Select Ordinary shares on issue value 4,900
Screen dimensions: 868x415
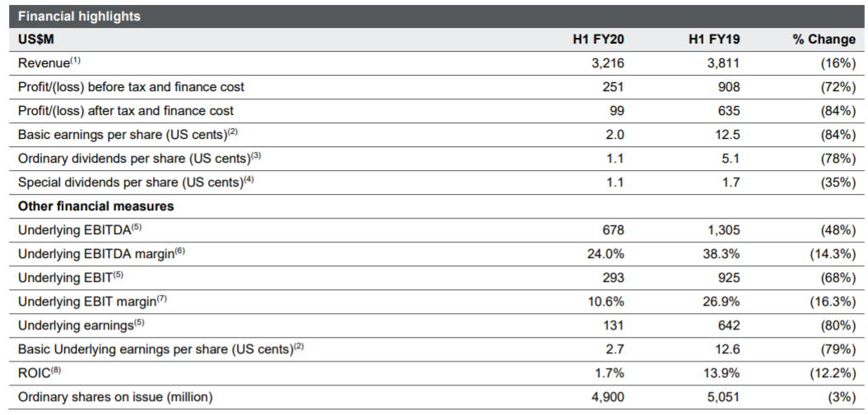coord(608,397)
